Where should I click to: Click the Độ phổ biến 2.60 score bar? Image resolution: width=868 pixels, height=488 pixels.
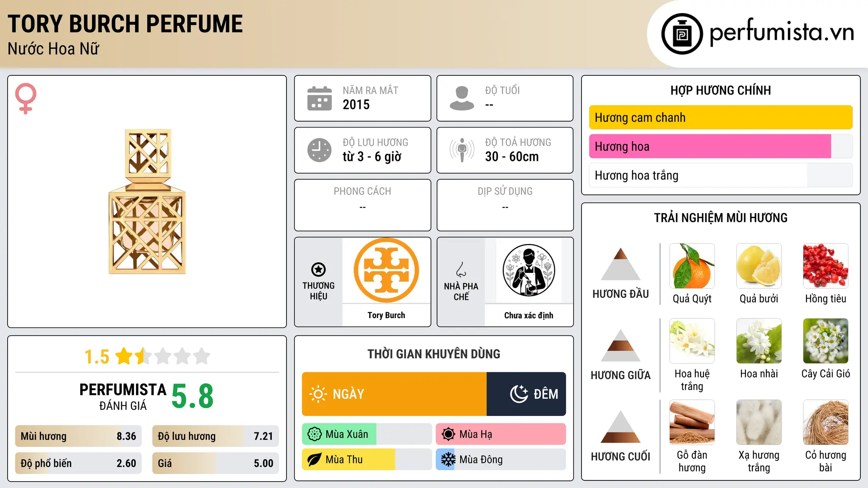(78, 463)
